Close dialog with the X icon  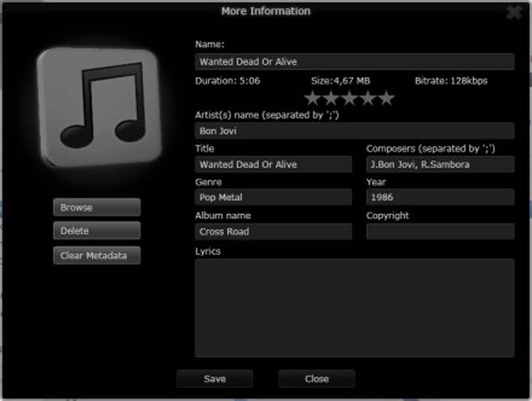click(x=514, y=12)
